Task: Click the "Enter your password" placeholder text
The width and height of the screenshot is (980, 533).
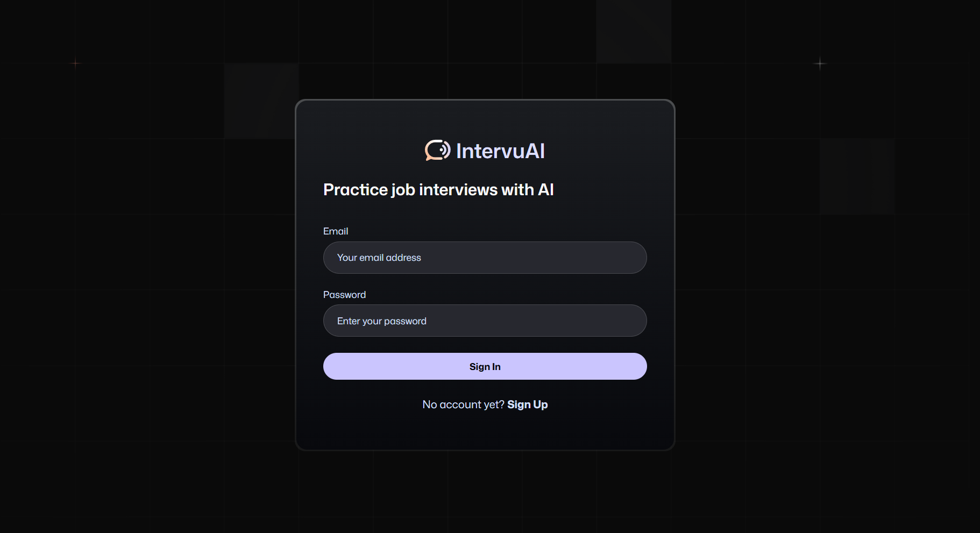Action: tap(381, 321)
